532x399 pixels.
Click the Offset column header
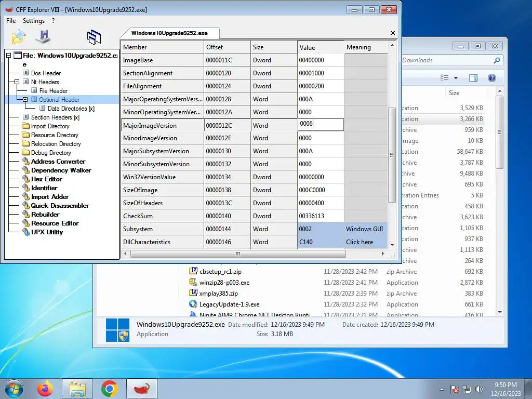[228, 47]
